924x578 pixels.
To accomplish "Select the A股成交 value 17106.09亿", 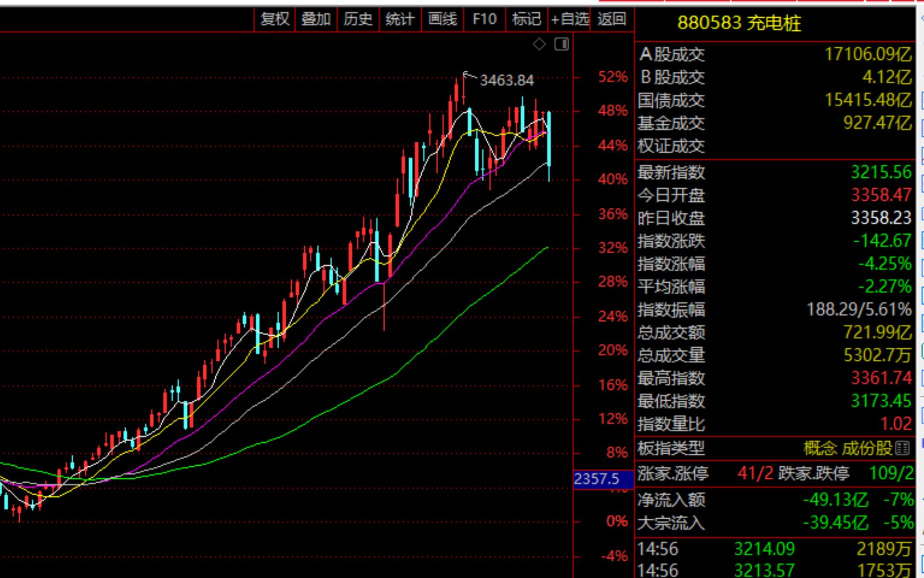I will tap(868, 54).
